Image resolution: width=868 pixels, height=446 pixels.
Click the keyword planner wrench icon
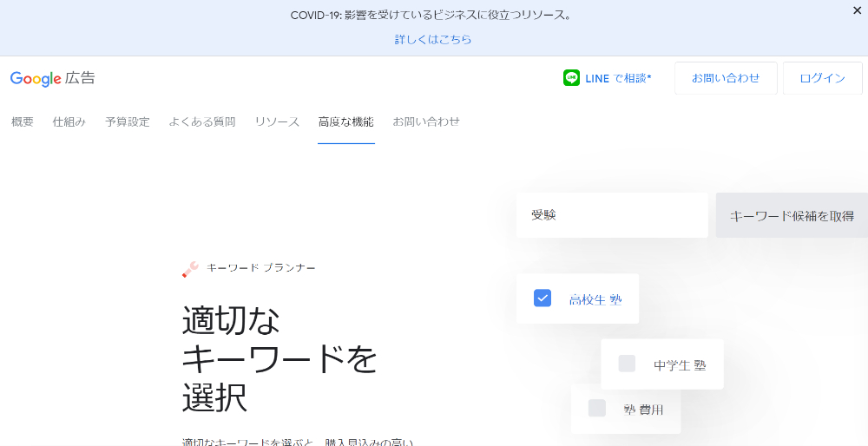(x=190, y=269)
